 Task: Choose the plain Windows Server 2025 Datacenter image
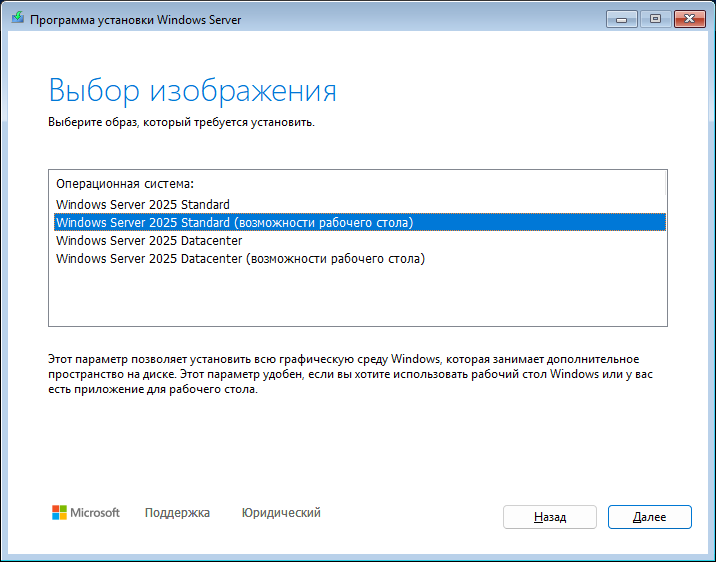pos(359,241)
